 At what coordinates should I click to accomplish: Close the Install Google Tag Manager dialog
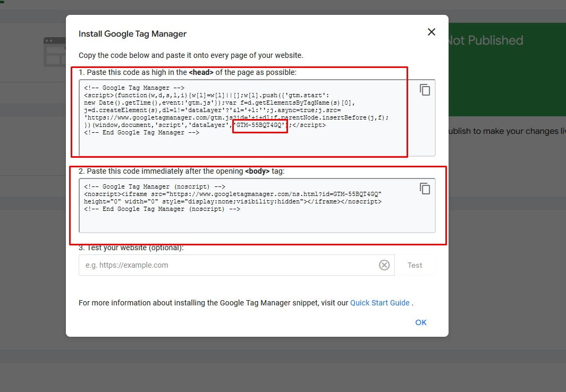point(431,32)
